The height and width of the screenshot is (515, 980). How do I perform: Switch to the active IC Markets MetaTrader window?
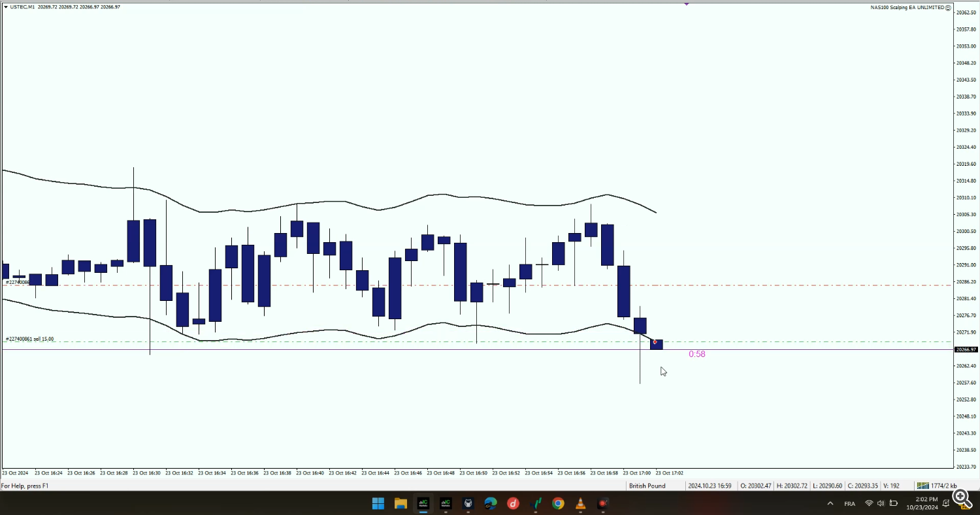tap(423, 503)
